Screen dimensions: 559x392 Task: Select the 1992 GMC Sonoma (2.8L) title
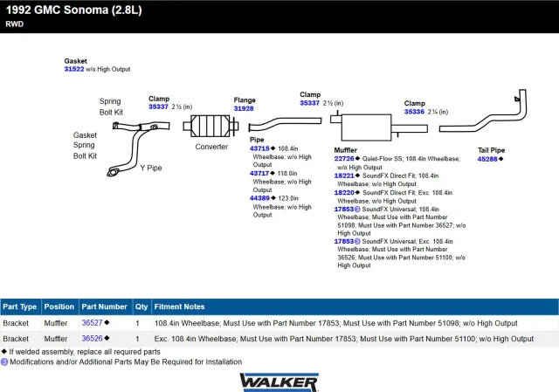[x=73, y=10]
